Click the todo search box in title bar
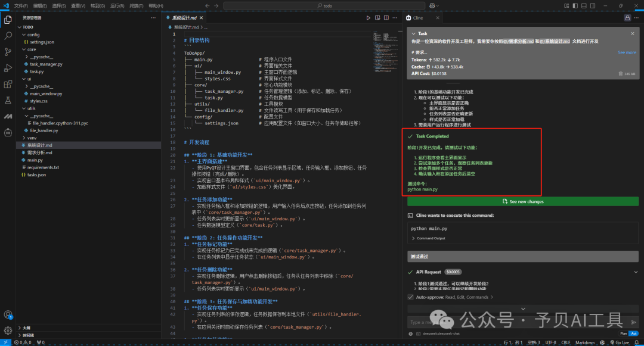Viewport: 644px width, 346px height. tap(324, 6)
